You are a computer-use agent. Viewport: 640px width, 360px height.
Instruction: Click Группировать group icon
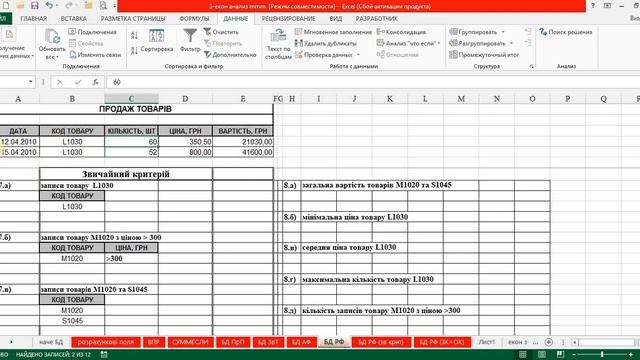453,32
